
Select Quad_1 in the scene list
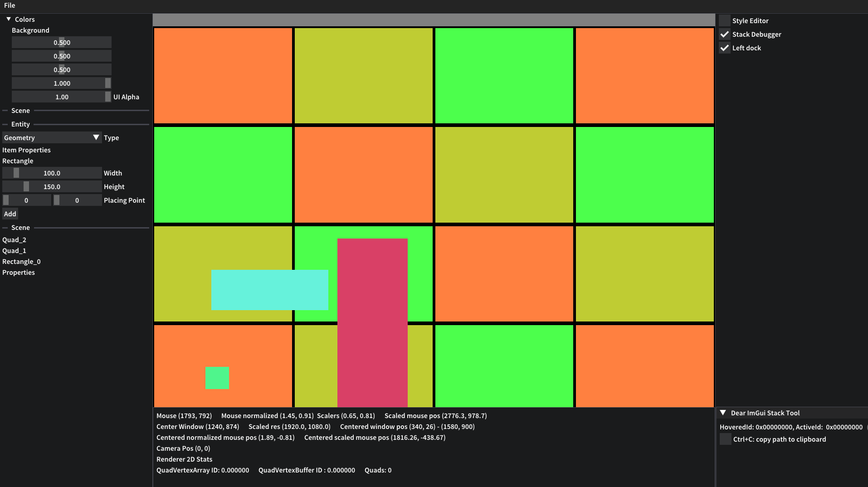(x=14, y=250)
